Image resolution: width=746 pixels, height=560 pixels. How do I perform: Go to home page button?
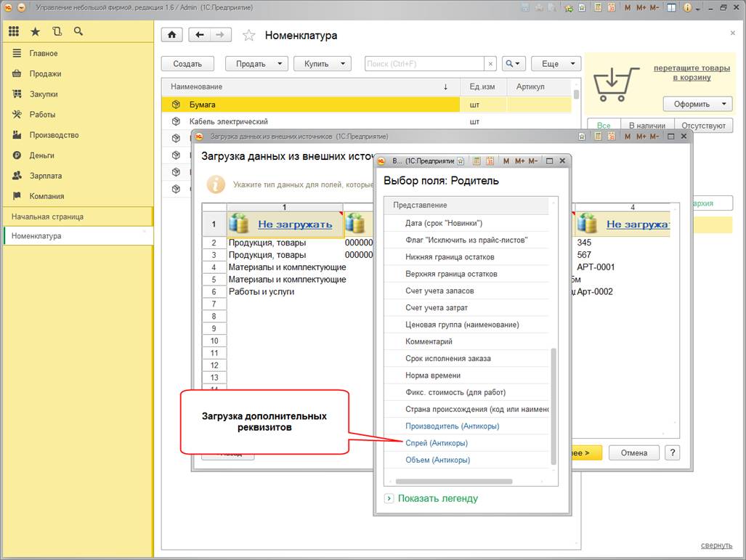point(172,35)
